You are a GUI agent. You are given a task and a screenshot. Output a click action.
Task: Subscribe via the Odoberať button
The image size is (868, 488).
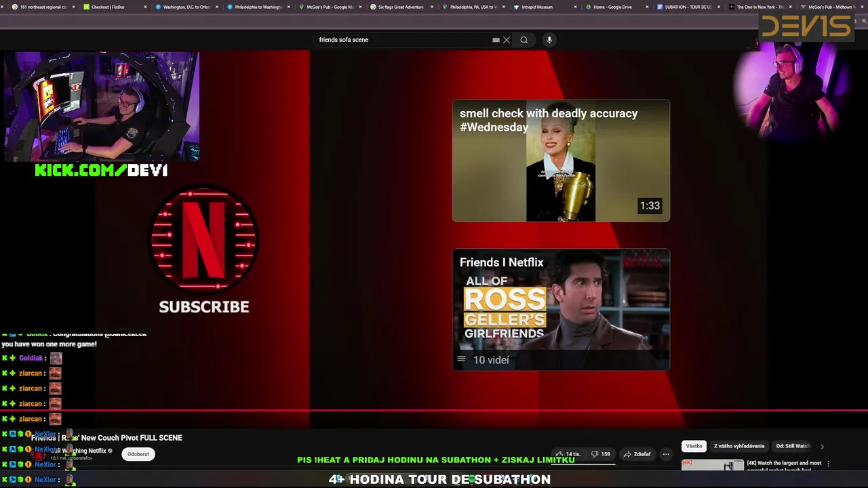click(138, 454)
